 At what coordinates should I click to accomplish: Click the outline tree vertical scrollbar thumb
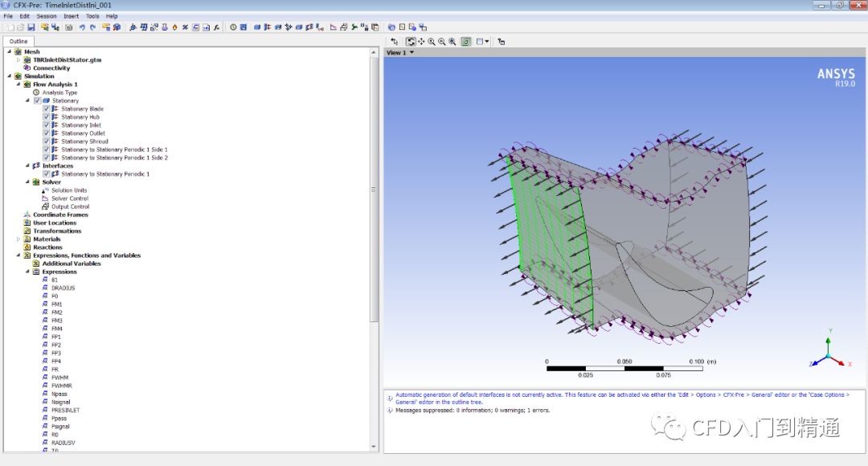coord(374,190)
